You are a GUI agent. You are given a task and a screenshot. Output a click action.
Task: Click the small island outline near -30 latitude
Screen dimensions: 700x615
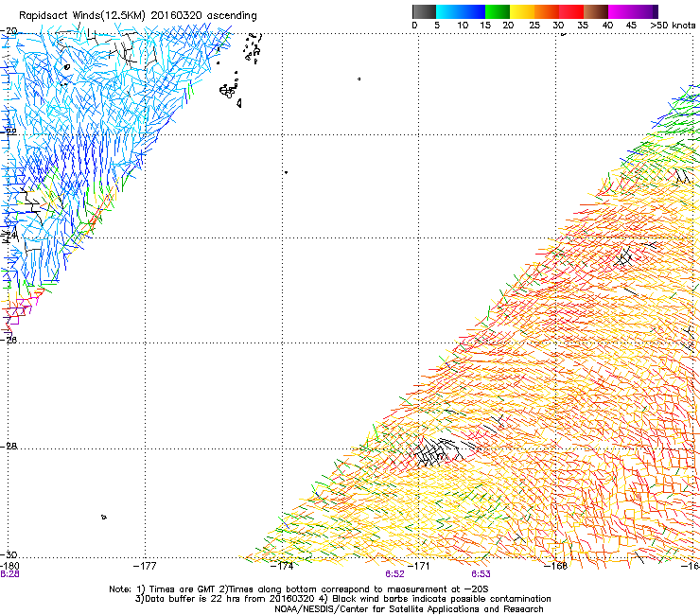pyautogui.click(x=103, y=518)
